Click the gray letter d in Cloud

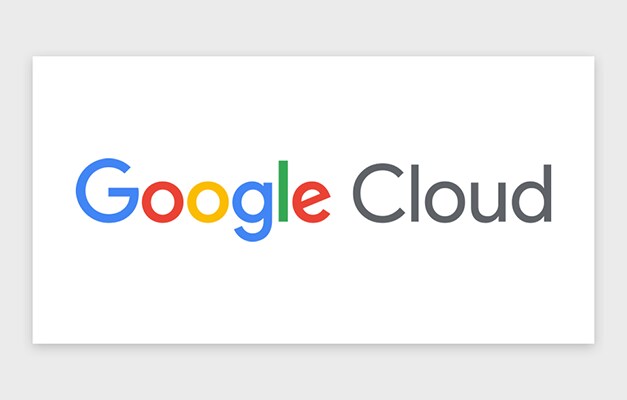coord(533,193)
